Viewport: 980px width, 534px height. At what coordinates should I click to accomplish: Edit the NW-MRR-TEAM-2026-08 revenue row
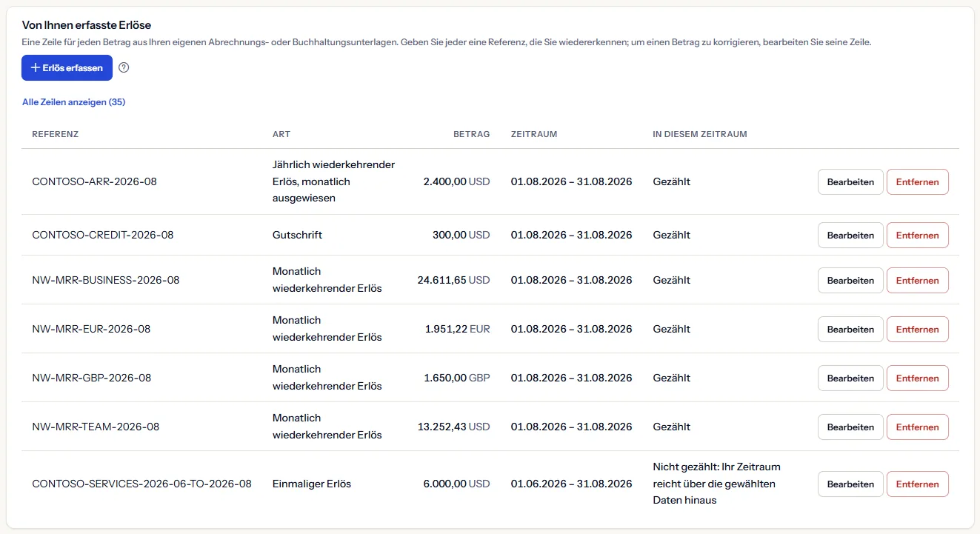[850, 427]
